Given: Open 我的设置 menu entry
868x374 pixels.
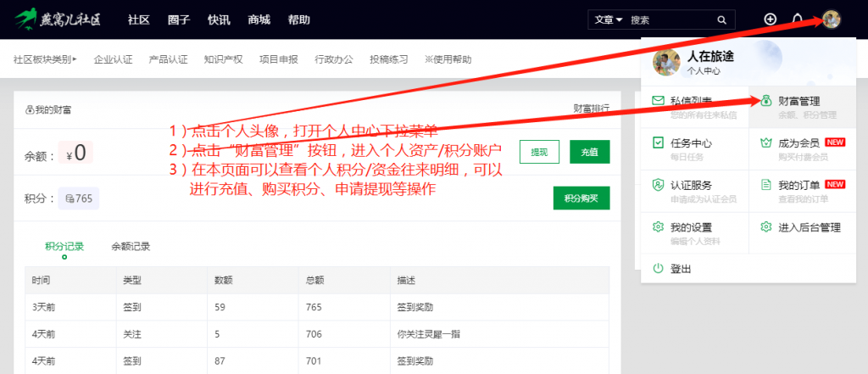Looking at the screenshot, I should click(695, 233).
